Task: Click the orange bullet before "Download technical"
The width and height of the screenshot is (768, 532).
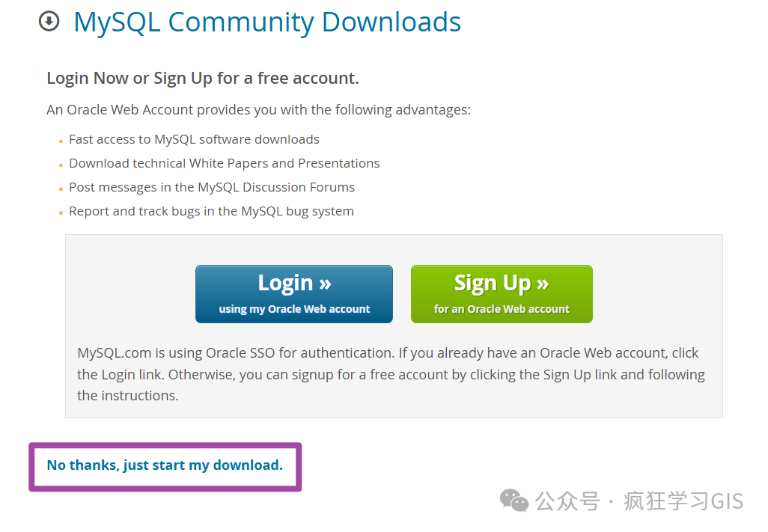Action: [61, 165]
